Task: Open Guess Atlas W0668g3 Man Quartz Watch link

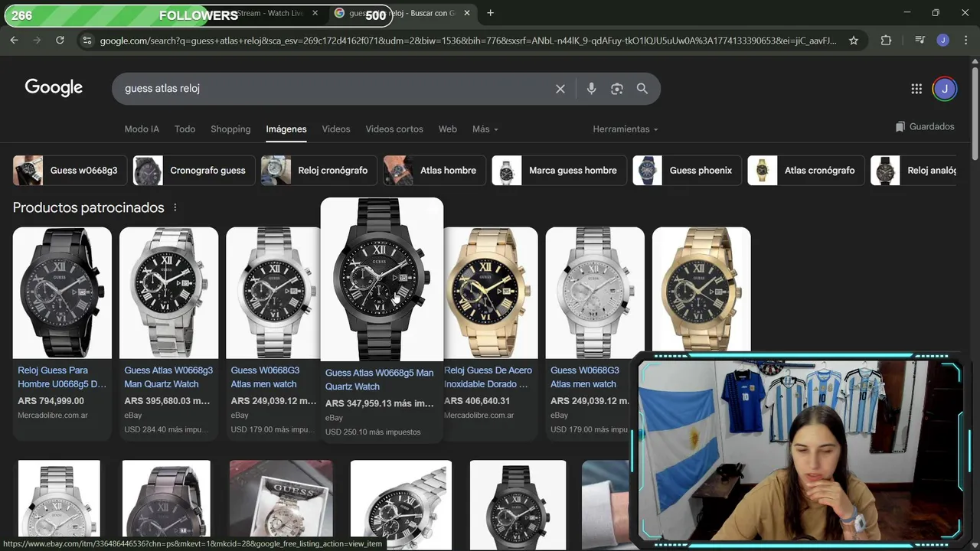Action: tap(168, 377)
